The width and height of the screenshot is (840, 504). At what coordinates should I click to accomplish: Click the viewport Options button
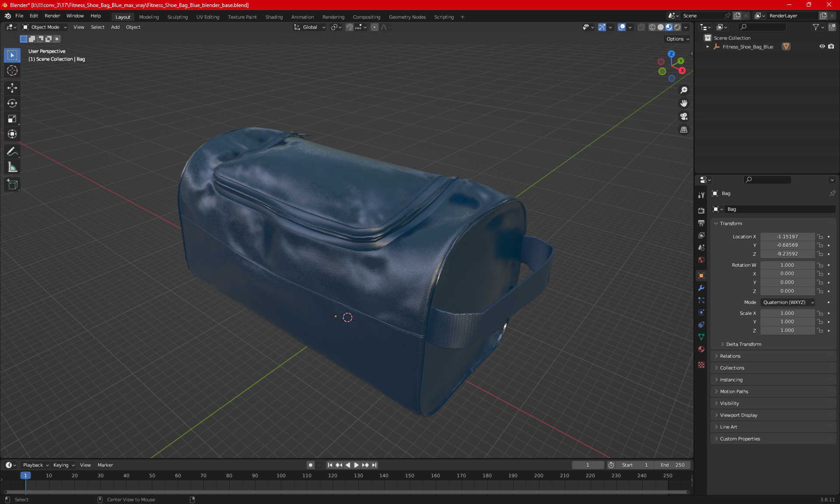pos(677,39)
